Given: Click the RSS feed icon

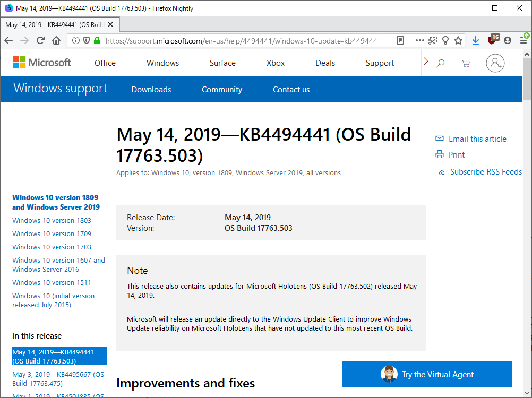Looking at the screenshot, I should (x=441, y=172).
